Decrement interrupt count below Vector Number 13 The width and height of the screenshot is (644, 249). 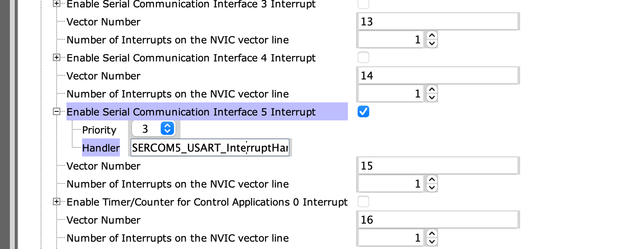[432, 43]
